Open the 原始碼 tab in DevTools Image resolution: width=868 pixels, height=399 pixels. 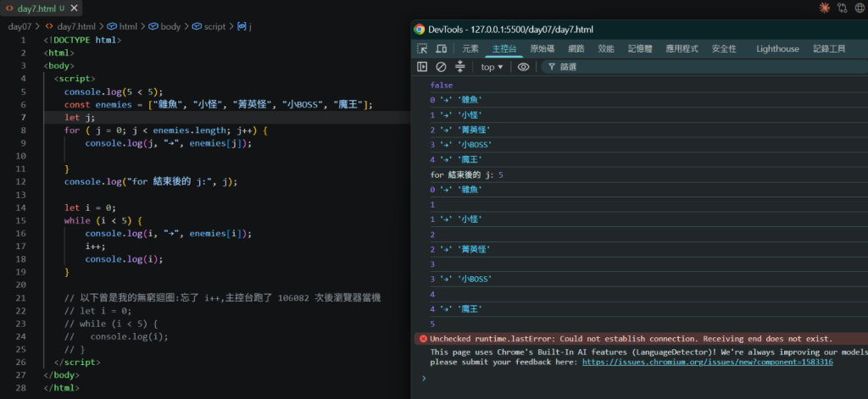[542, 48]
